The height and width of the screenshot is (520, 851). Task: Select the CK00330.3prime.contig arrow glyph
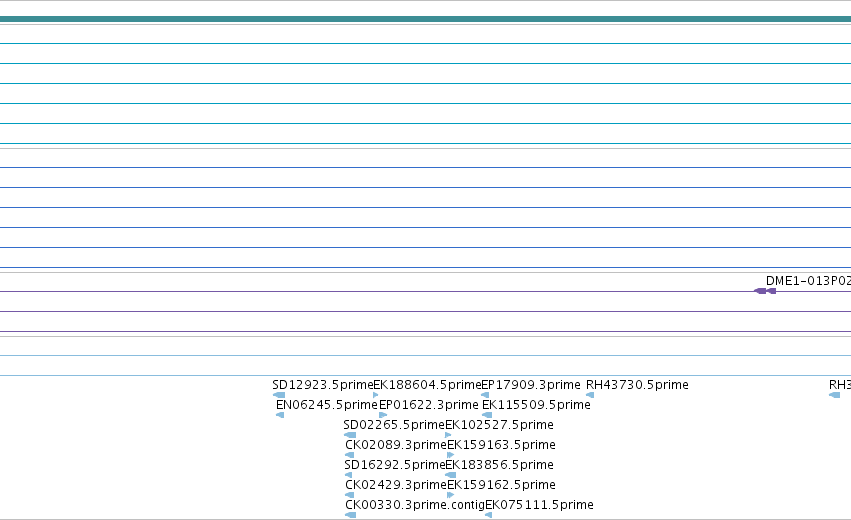pos(351,515)
